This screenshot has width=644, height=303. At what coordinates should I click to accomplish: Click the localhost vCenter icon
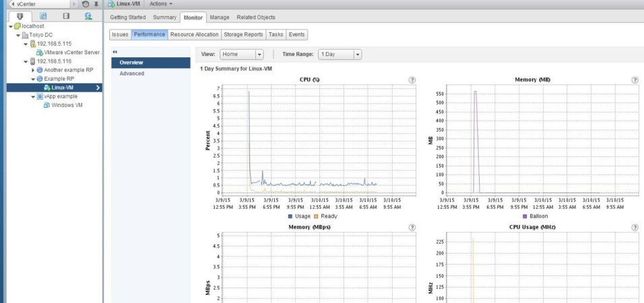(x=18, y=26)
